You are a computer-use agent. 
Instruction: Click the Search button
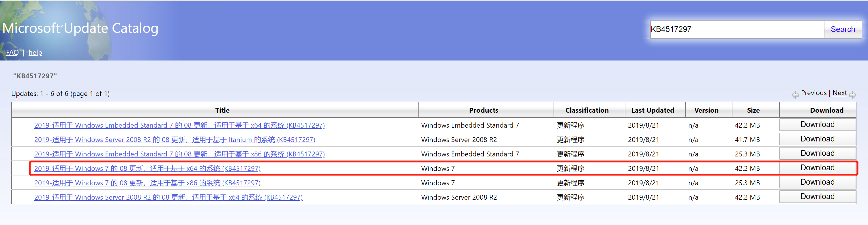(842, 29)
